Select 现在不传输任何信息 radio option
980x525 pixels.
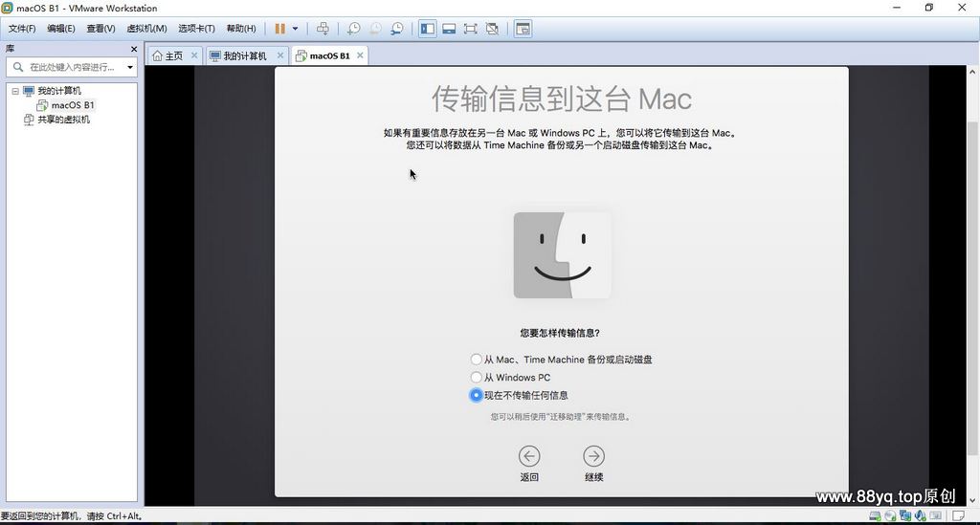[x=477, y=395]
